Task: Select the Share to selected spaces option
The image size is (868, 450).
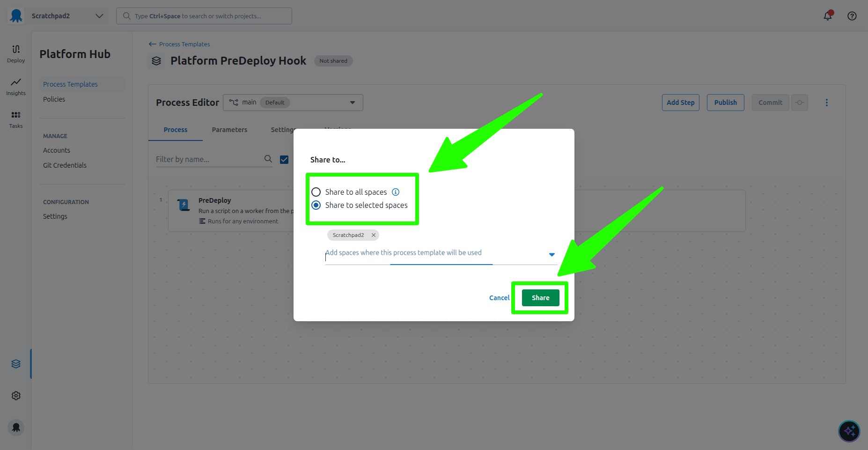Action: [316, 205]
